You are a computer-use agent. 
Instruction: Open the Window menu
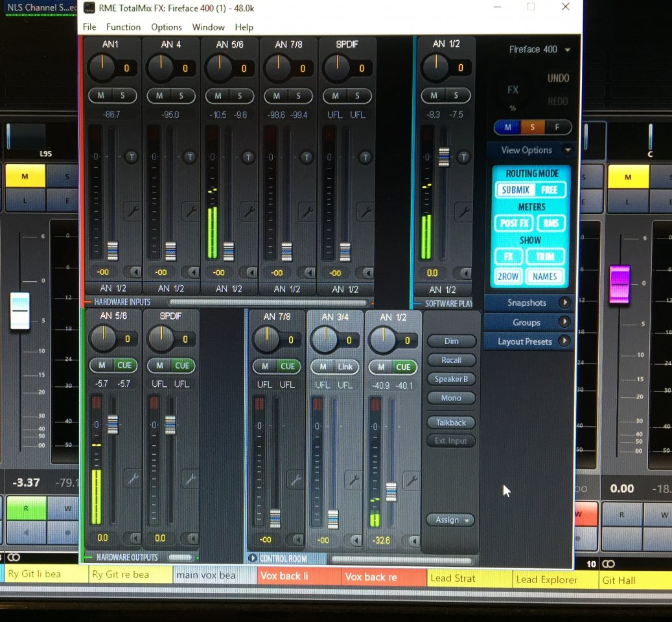208,27
